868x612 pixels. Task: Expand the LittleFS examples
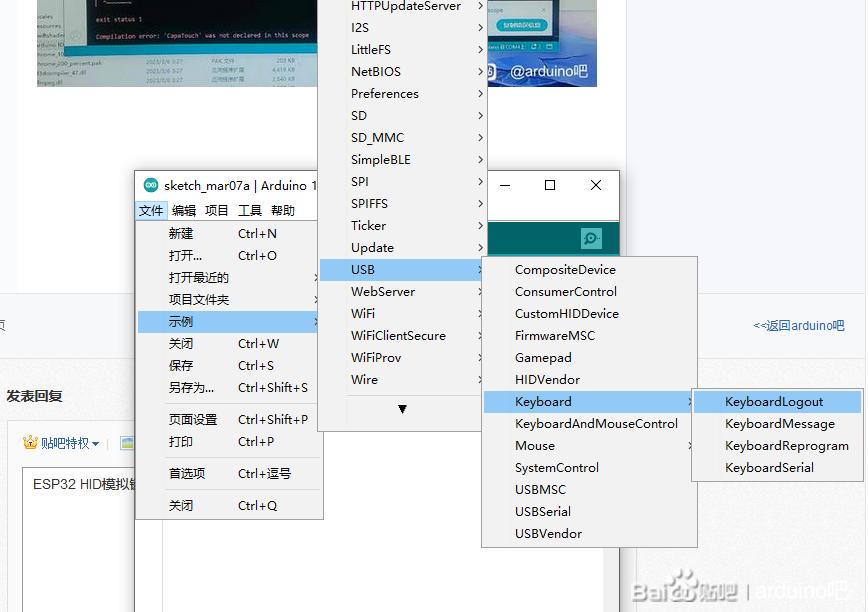tap(403, 50)
